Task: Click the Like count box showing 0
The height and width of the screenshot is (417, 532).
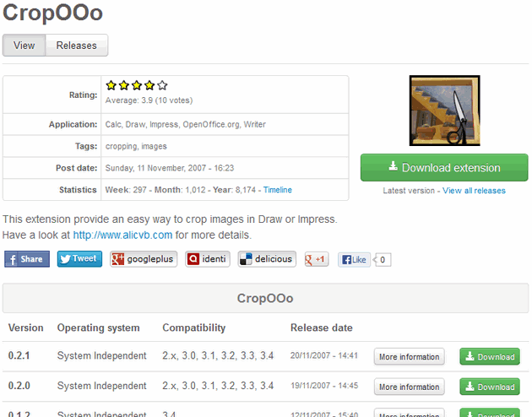Action: [383, 260]
